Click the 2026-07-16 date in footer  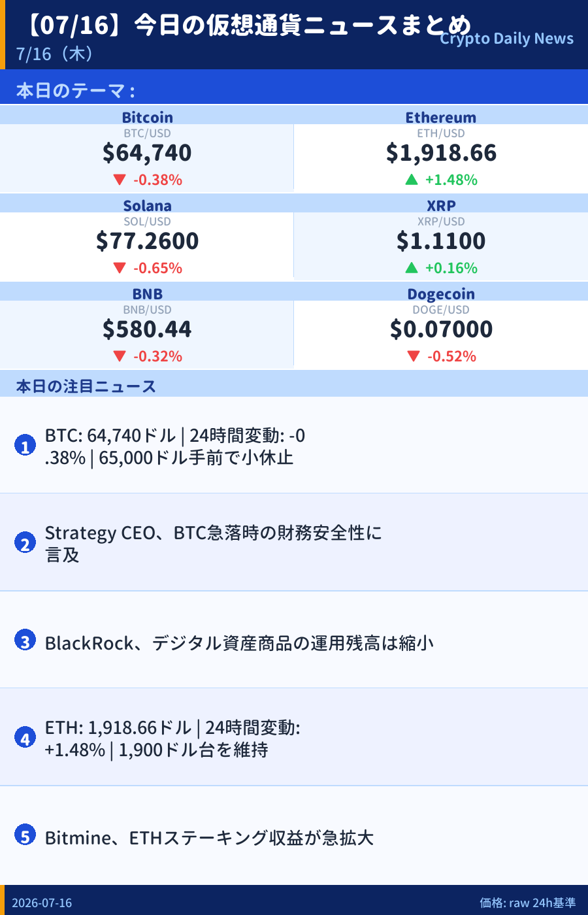[42, 903]
